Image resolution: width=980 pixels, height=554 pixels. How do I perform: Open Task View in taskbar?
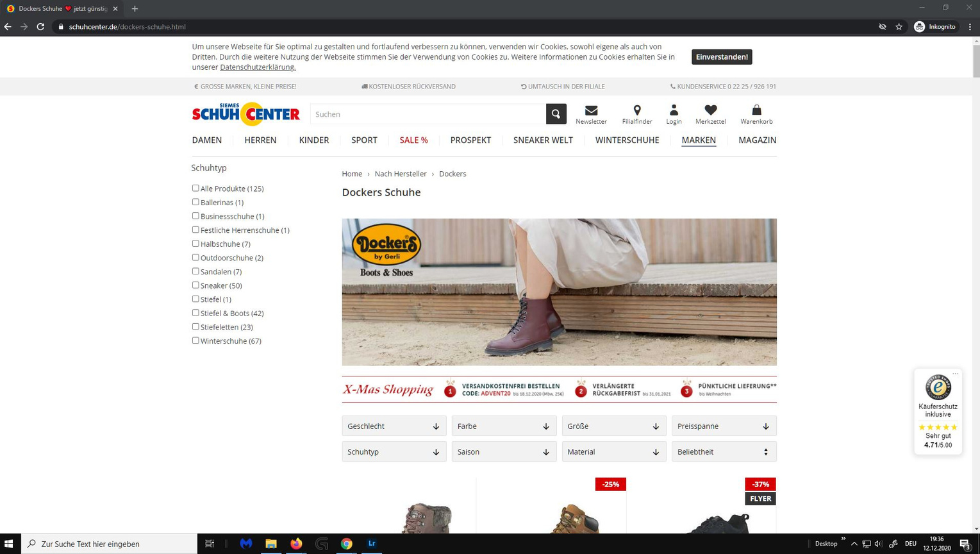click(210, 544)
